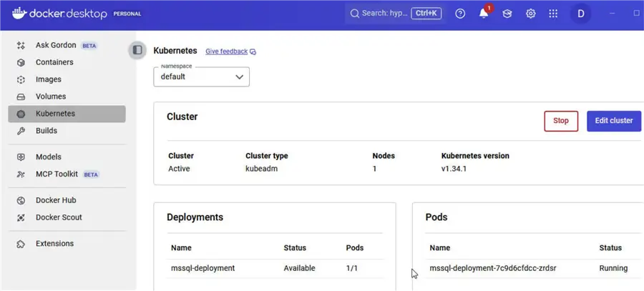The height and width of the screenshot is (291, 644).
Task: Open notifications bell icon
Action: pyautogui.click(x=484, y=14)
